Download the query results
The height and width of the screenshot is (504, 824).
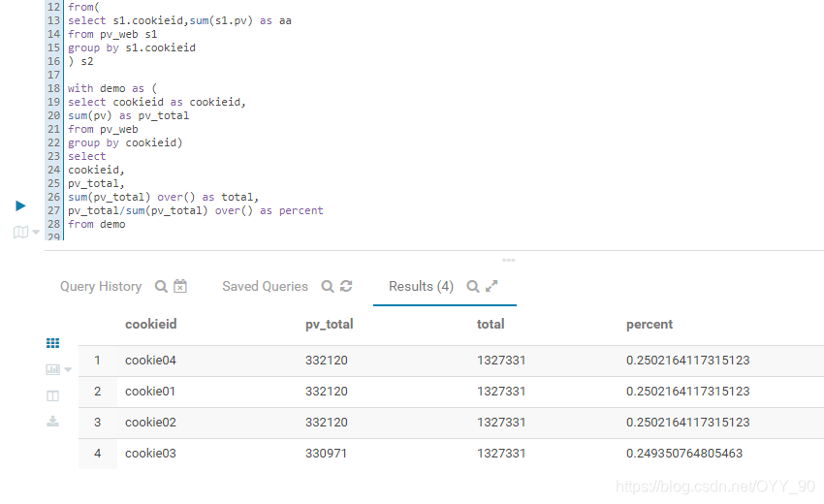[x=52, y=422]
